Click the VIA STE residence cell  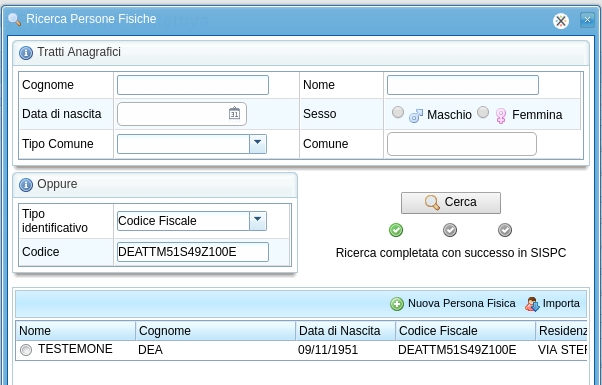click(562, 350)
